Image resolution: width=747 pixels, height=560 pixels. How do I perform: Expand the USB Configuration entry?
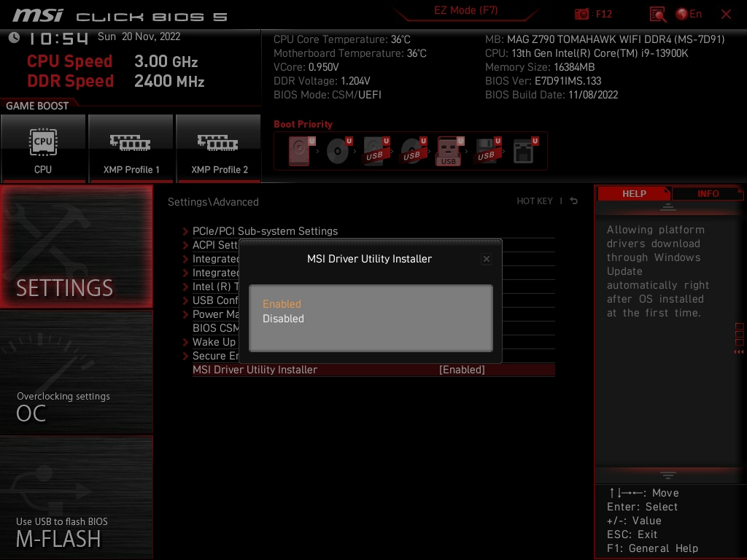click(x=215, y=300)
